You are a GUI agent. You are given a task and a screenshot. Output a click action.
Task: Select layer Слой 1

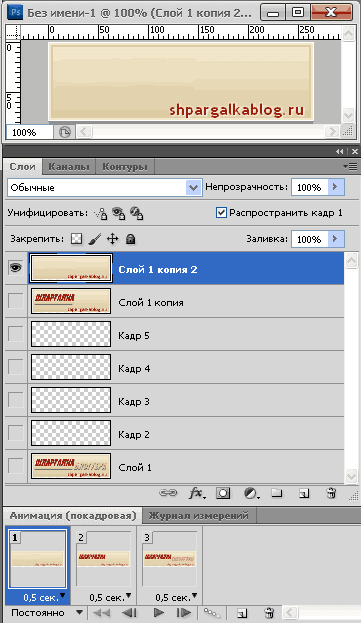(185, 466)
